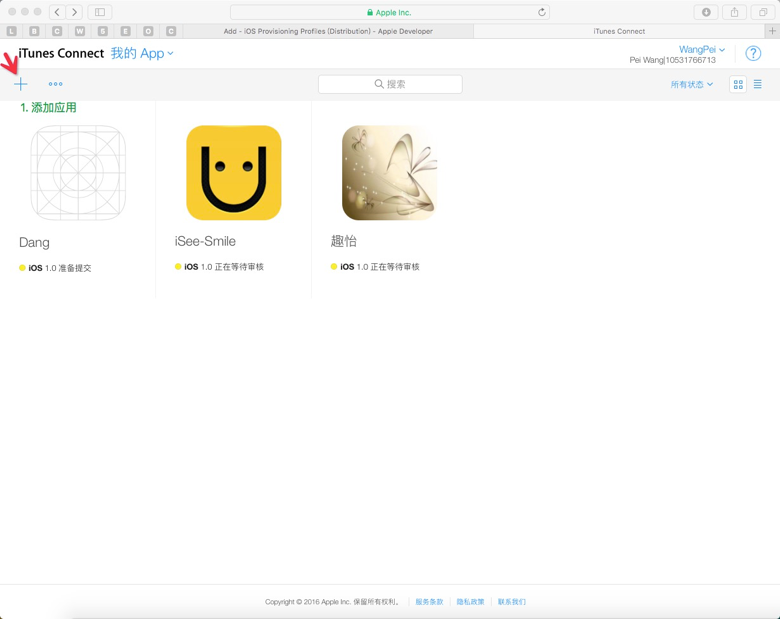Click the plus icon to add app
This screenshot has width=780, height=619.
(x=20, y=84)
